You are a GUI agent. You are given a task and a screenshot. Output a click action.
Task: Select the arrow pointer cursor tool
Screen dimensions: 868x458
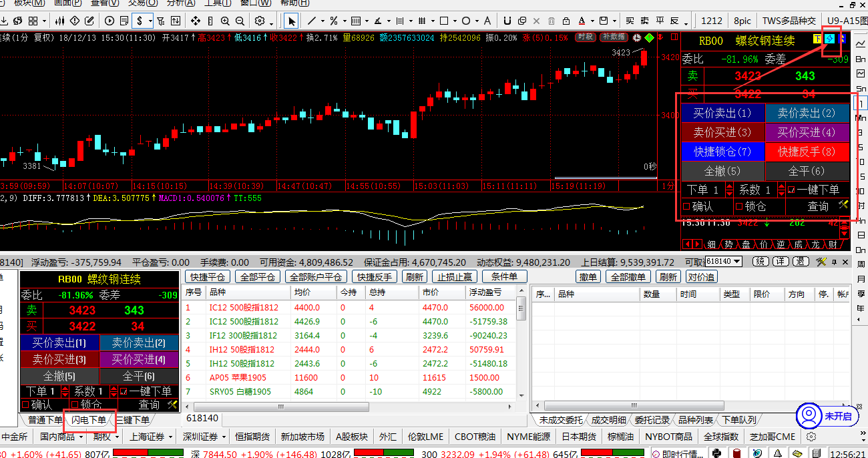coord(292,21)
